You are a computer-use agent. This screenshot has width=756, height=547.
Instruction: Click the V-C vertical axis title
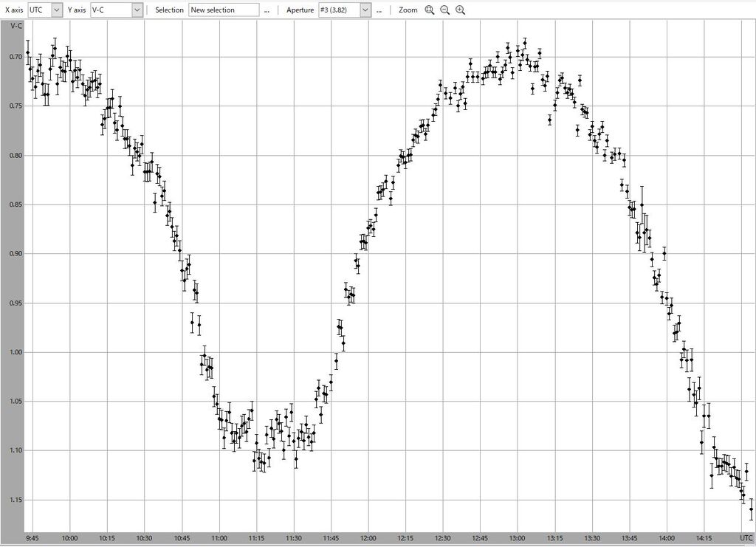click(16, 26)
